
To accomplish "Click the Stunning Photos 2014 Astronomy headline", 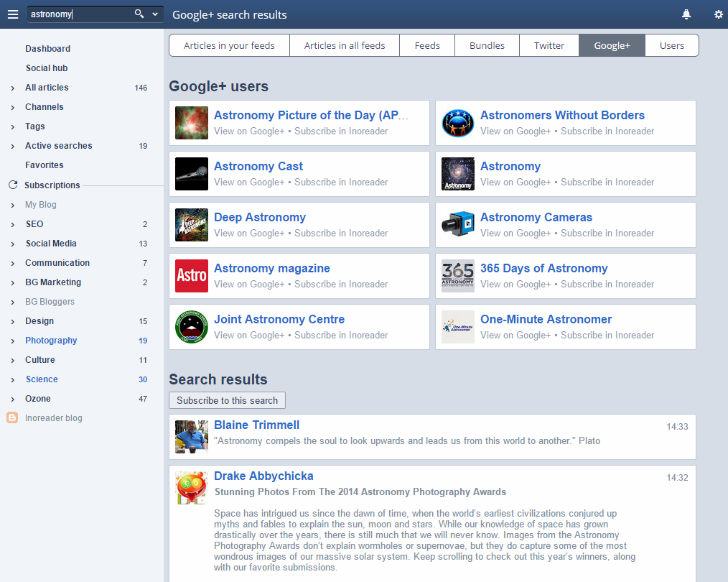I will (x=360, y=492).
